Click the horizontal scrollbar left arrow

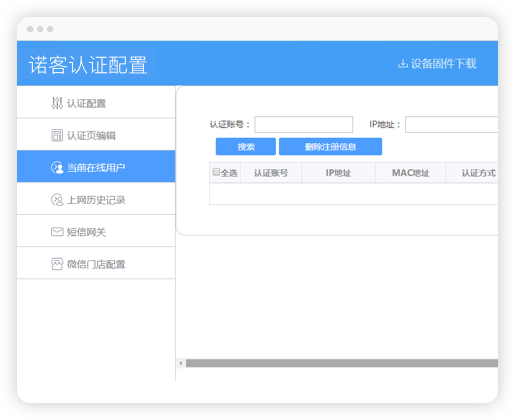181,363
